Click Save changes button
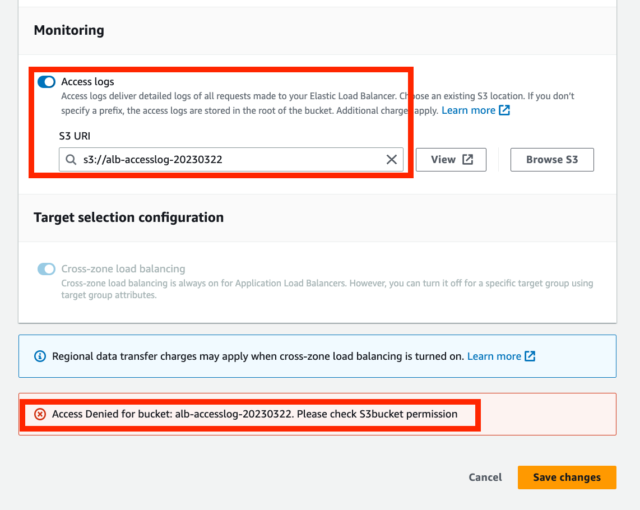 coord(567,477)
